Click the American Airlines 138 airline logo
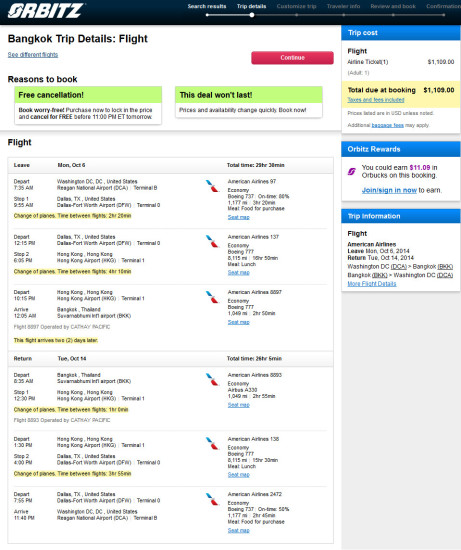Screen dimensions: 461x550 [212, 443]
